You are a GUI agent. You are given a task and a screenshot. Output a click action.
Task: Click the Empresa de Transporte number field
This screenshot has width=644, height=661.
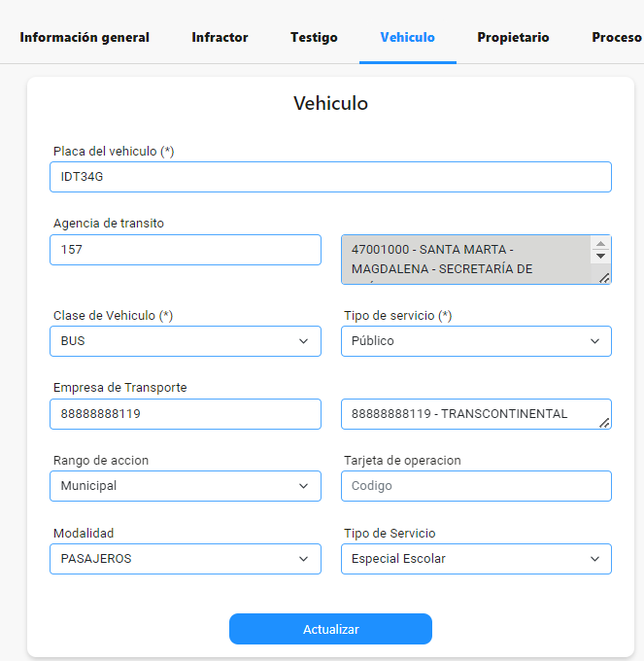(186, 414)
